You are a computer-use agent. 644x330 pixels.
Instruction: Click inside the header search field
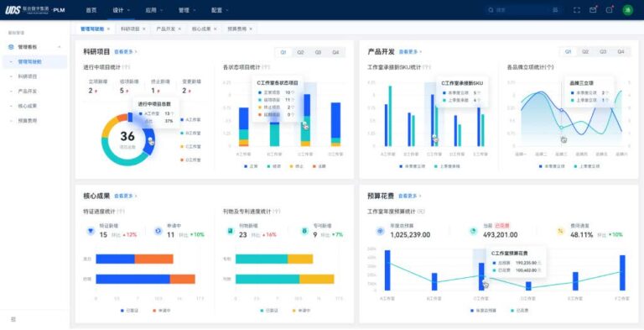click(x=522, y=10)
